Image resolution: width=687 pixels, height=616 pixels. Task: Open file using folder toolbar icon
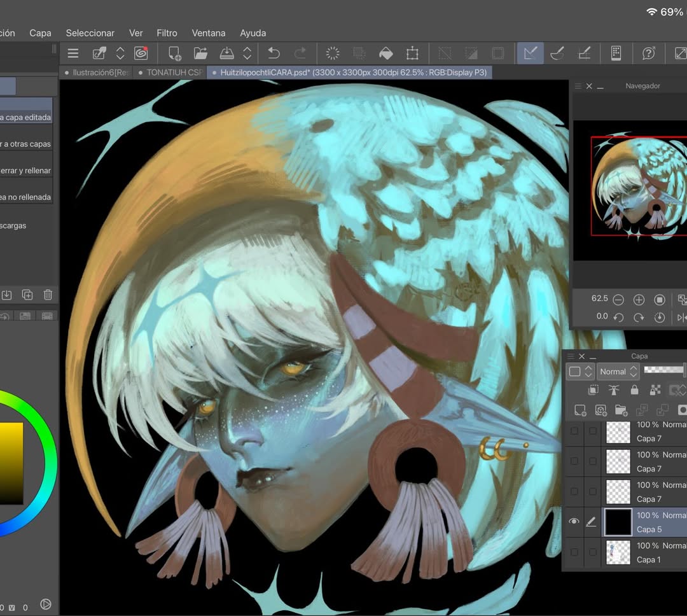[x=200, y=53]
